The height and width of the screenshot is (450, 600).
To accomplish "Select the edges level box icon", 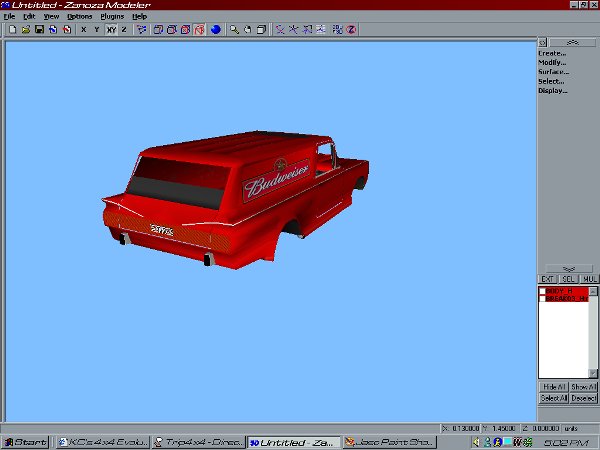I will pos(158,29).
